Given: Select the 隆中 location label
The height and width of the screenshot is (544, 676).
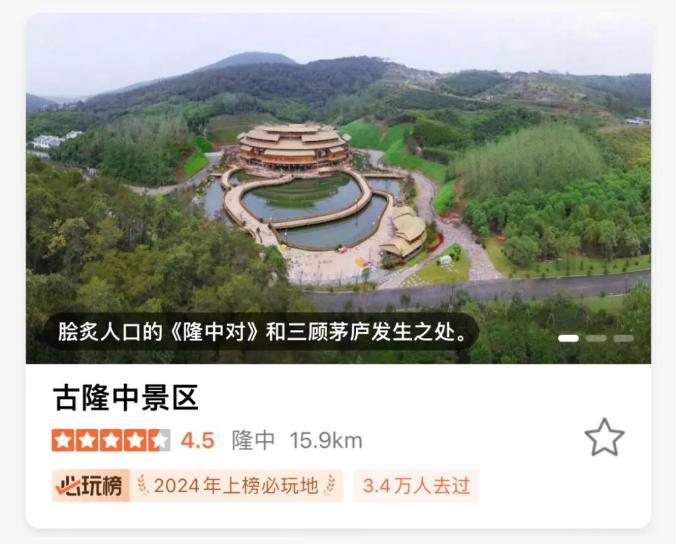Looking at the screenshot, I should click(x=253, y=441).
